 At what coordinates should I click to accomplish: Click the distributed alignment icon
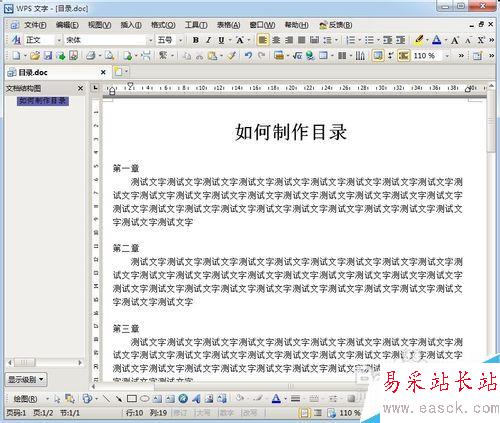314,40
